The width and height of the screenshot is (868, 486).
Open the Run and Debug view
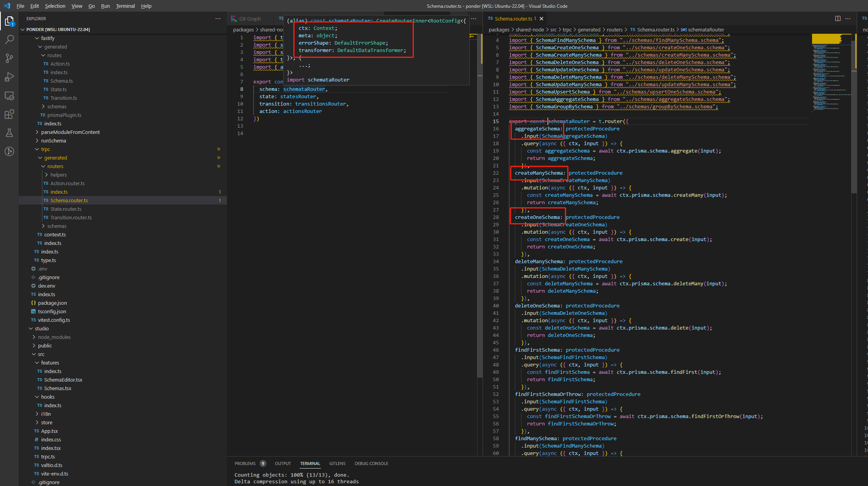click(x=9, y=76)
